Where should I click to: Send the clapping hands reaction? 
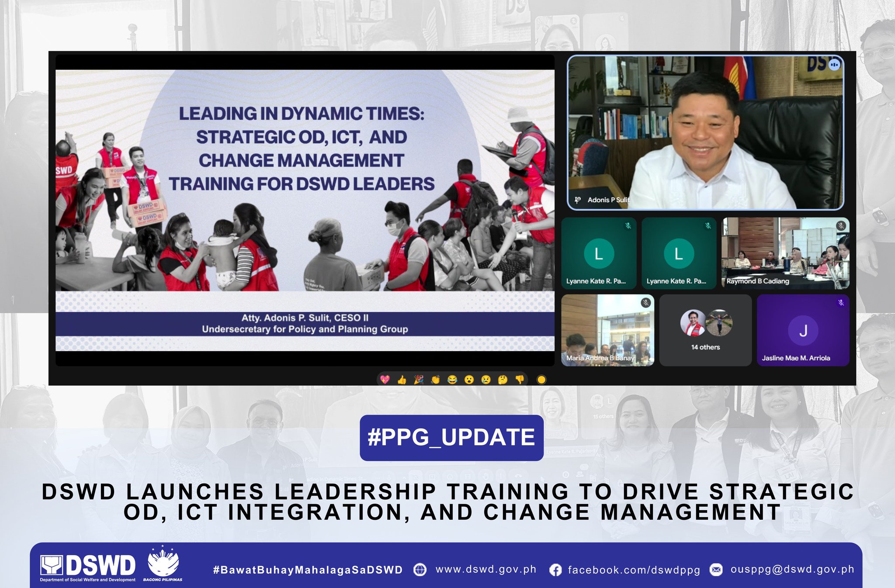pos(435,380)
